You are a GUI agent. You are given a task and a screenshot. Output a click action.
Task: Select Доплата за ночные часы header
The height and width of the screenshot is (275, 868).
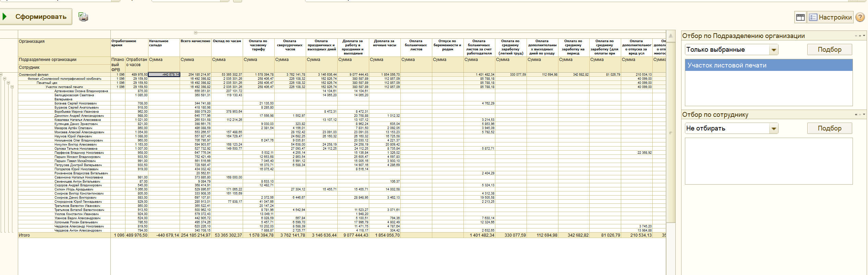[x=385, y=48]
